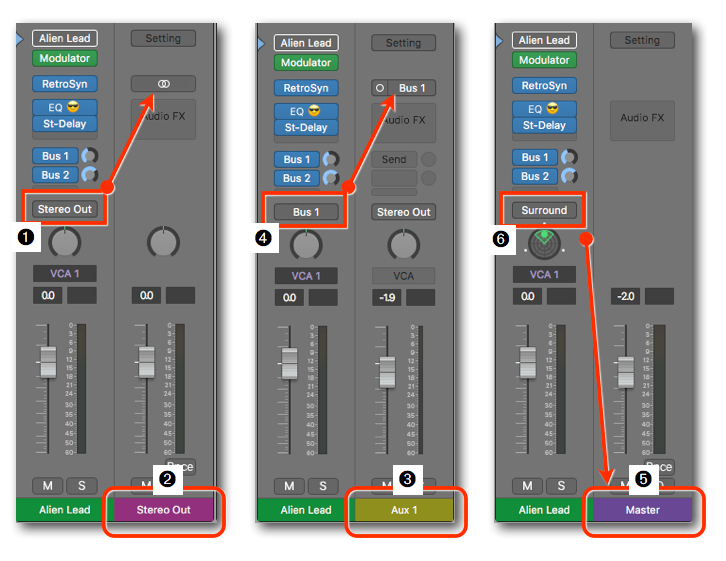Select the purple Master channel strip name
Screen dimensions: 726x561
click(642, 510)
